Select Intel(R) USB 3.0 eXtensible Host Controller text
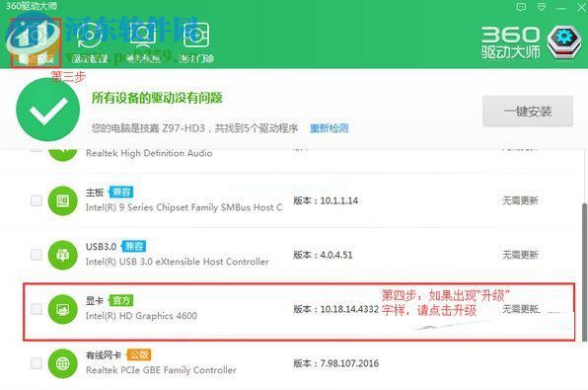 pyautogui.click(x=178, y=262)
